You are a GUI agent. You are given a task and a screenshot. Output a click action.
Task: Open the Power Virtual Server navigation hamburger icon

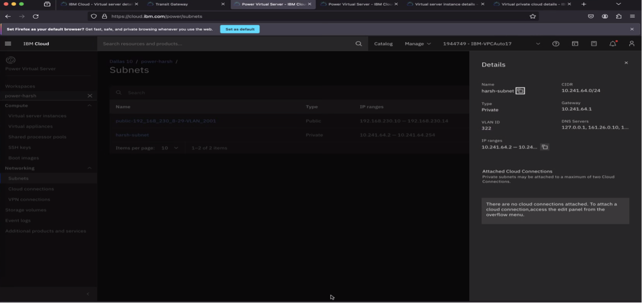tap(7, 43)
